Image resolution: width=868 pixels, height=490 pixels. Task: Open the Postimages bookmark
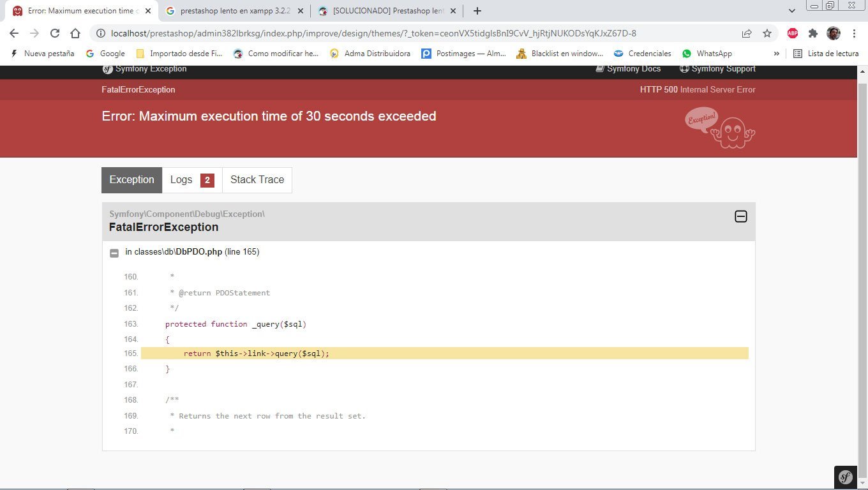point(464,54)
